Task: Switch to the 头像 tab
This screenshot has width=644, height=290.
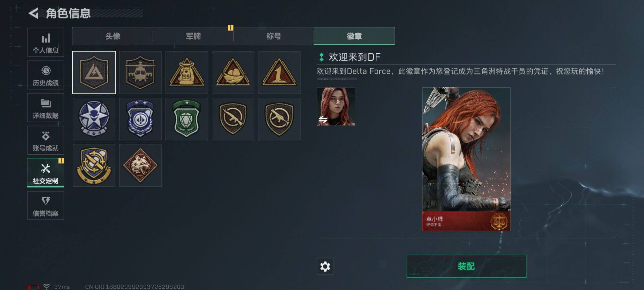Action: point(113,36)
